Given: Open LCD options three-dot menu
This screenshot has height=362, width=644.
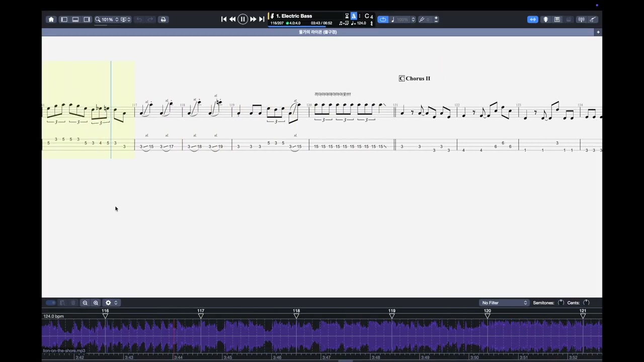Looking at the screenshot, I should point(359,16).
